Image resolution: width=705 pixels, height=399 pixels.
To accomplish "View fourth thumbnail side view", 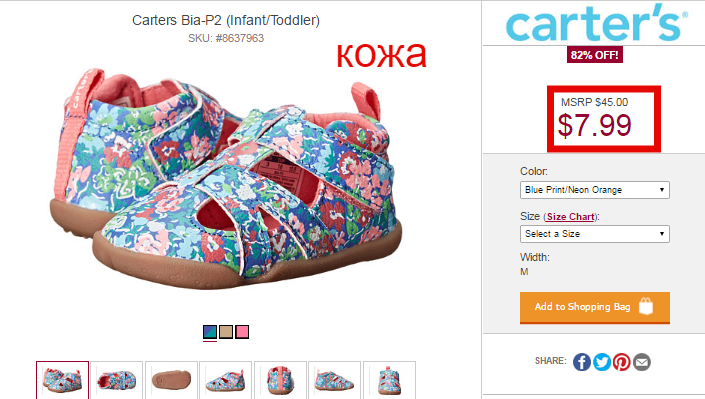I will coord(226,380).
